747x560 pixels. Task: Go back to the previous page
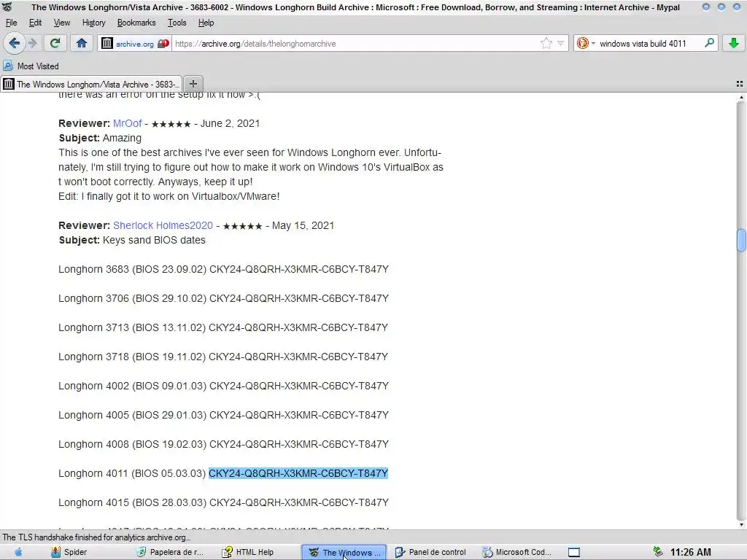14,43
